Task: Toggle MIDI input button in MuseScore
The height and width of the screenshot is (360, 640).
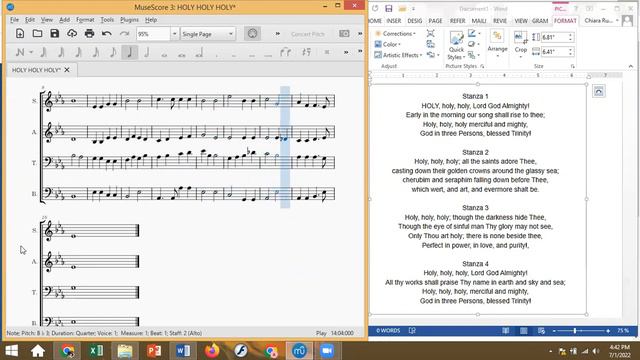Action: pyautogui.click(x=252, y=34)
